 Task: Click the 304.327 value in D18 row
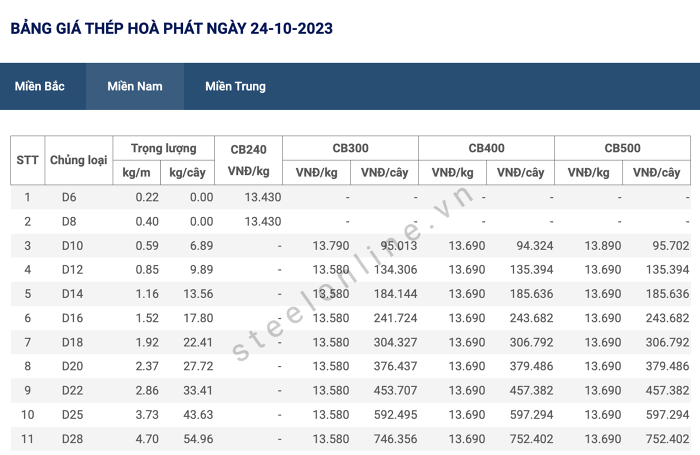(x=396, y=342)
